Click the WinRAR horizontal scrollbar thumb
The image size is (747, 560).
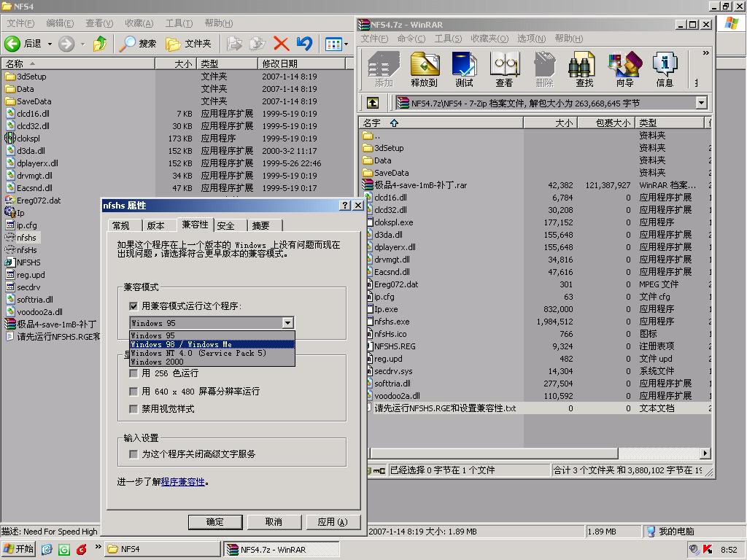pos(494,454)
